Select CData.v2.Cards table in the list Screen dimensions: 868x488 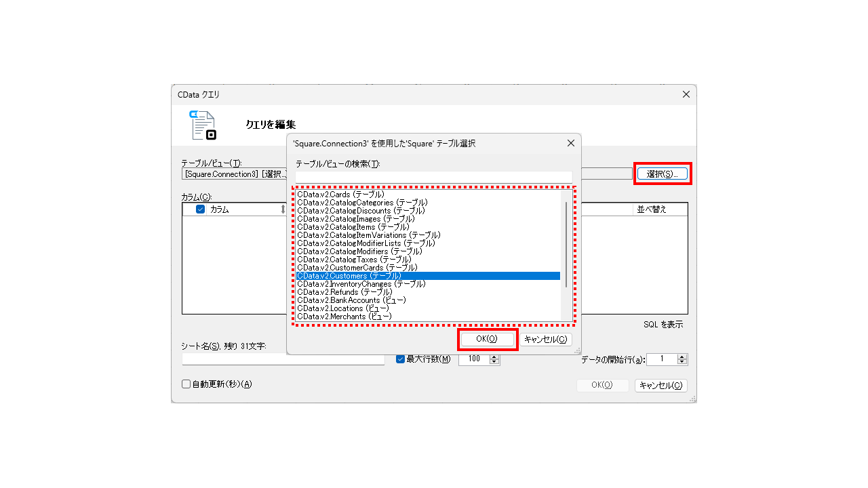point(428,195)
